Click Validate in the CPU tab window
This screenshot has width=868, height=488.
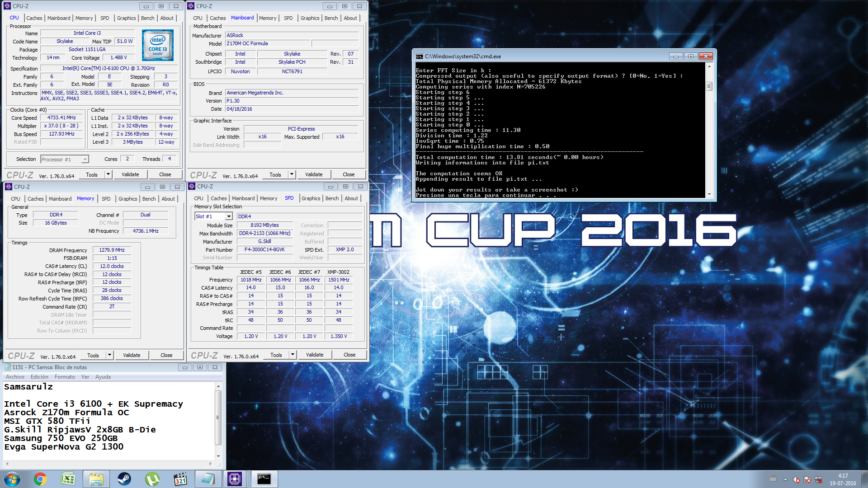tap(130, 174)
